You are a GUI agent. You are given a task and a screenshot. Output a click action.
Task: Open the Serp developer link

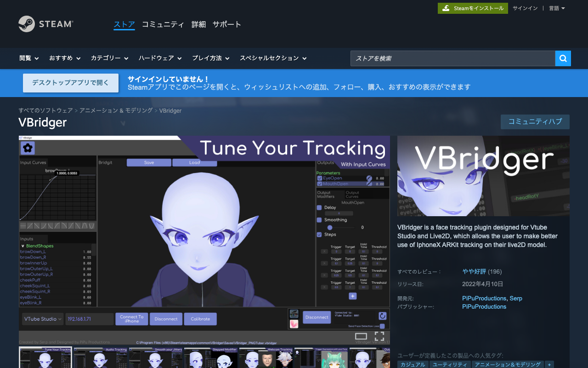coord(516,299)
